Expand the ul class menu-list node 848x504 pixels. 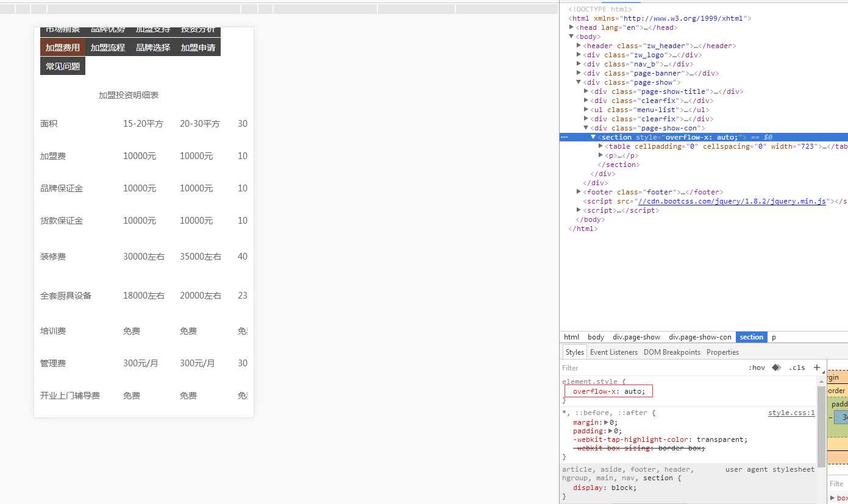tap(586, 110)
